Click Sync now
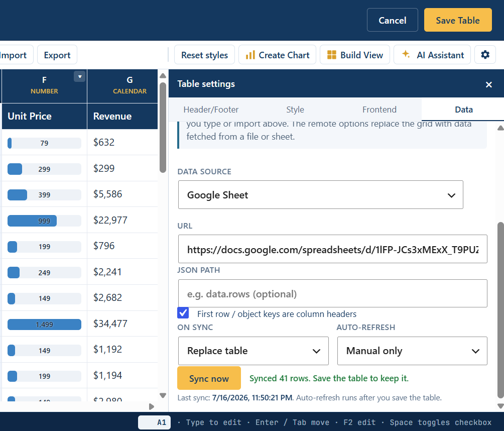 (209, 378)
